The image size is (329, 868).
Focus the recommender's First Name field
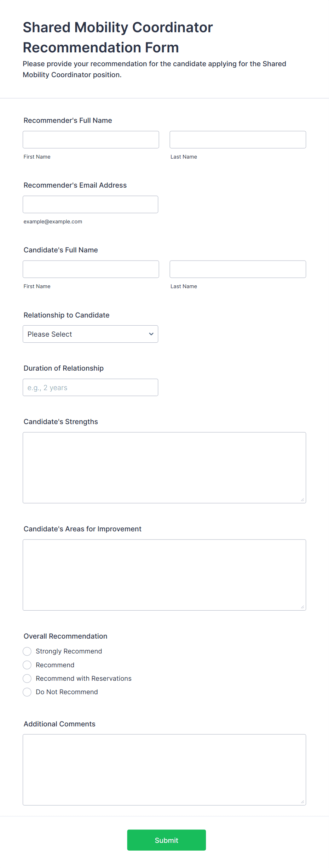pos(91,140)
